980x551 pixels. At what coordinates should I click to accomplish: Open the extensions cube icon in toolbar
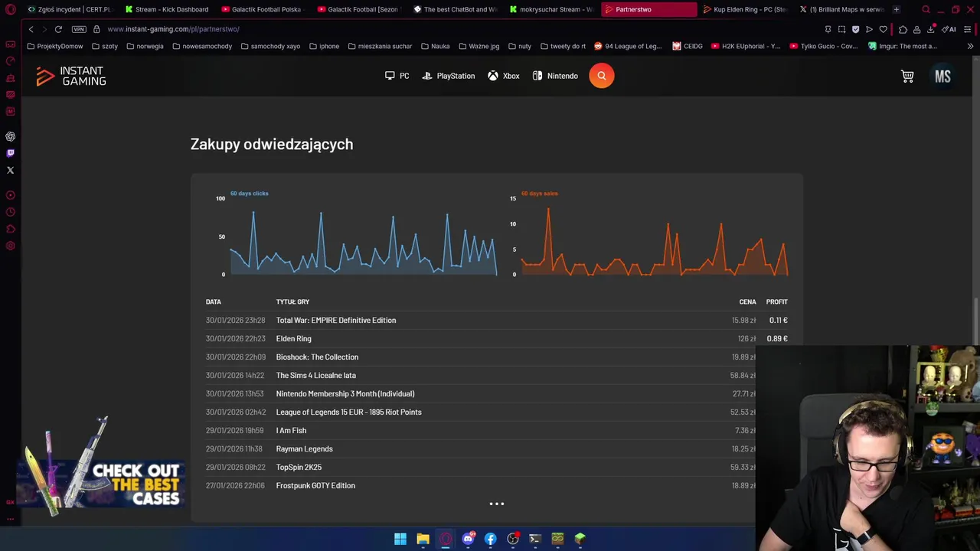(x=903, y=29)
